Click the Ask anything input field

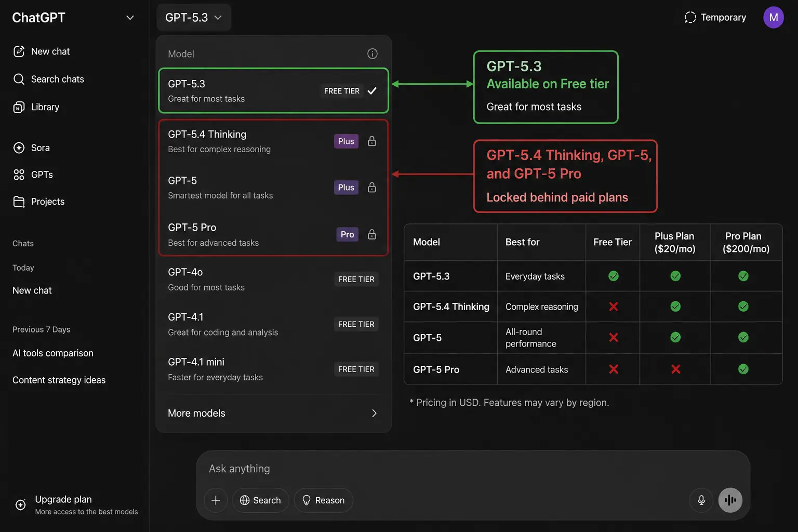[x=473, y=469]
